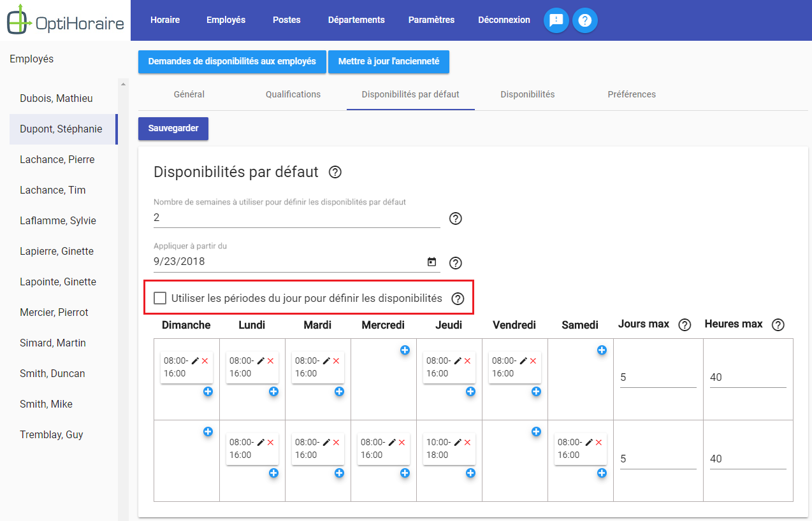Switch to the Qualifications tab
812x521 pixels.
[293, 94]
